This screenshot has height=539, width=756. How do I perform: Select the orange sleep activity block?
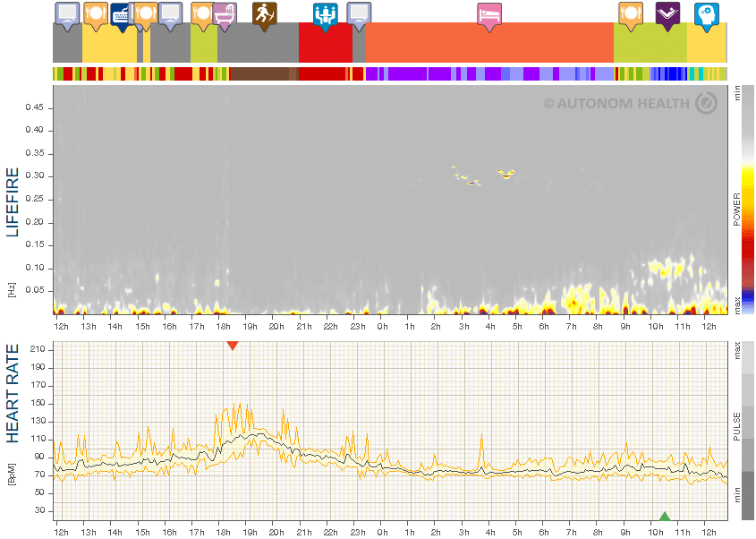pyautogui.click(x=489, y=42)
